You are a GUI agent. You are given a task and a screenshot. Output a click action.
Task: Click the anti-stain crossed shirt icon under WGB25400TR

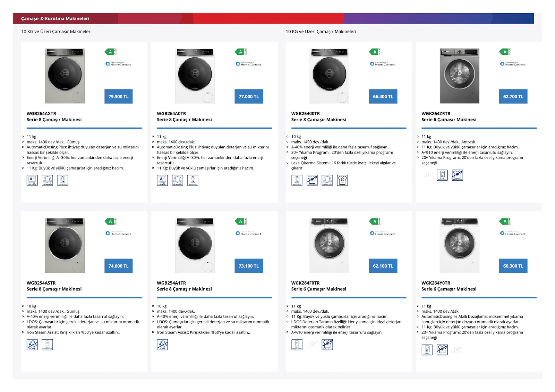(x=312, y=181)
